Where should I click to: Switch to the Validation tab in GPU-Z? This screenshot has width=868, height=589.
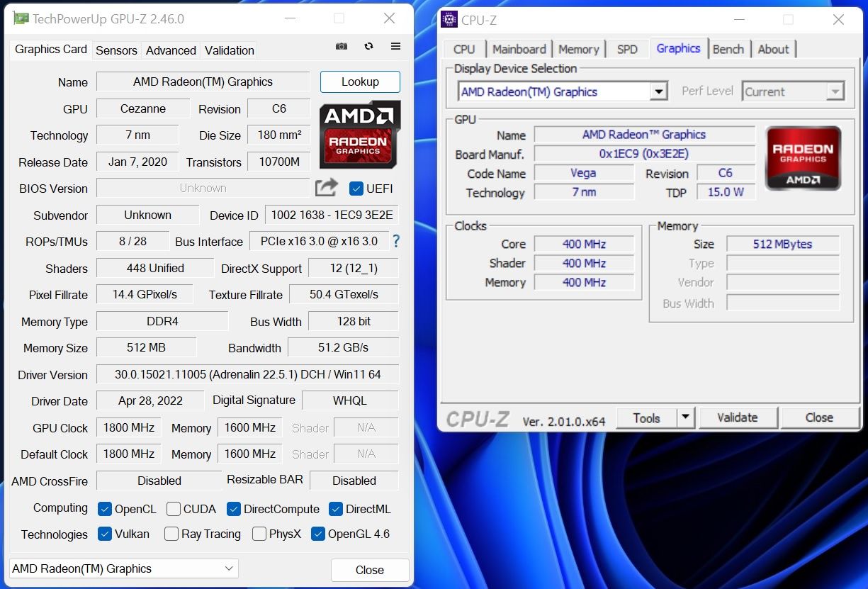tap(229, 50)
